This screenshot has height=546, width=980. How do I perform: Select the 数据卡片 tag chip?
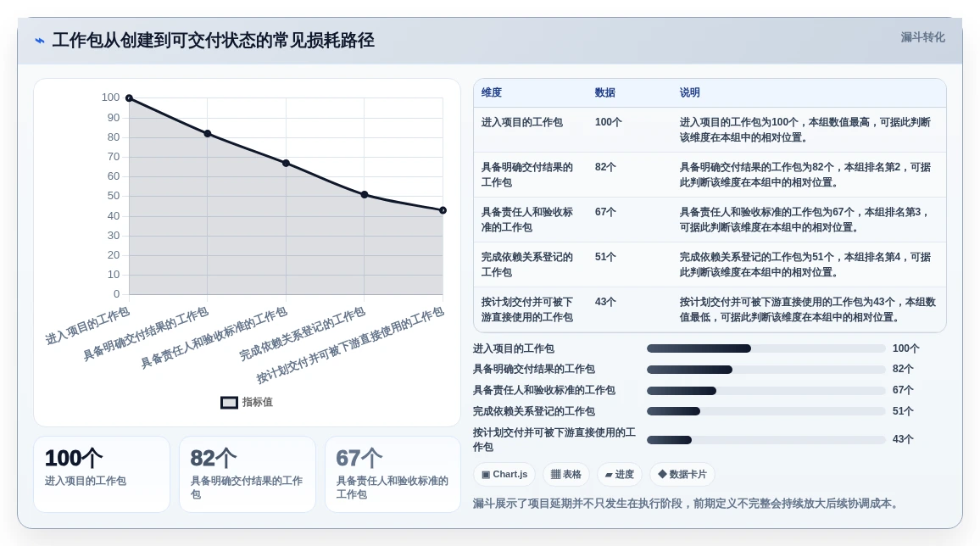point(682,474)
